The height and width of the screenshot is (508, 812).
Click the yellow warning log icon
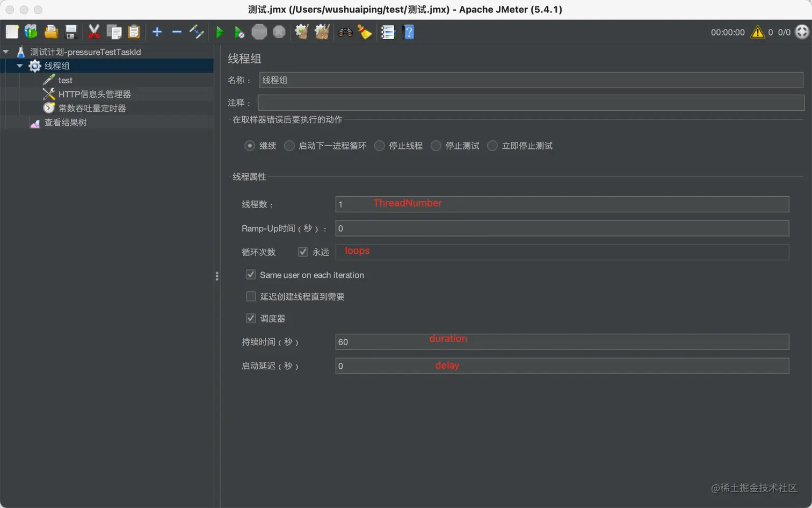point(757,32)
